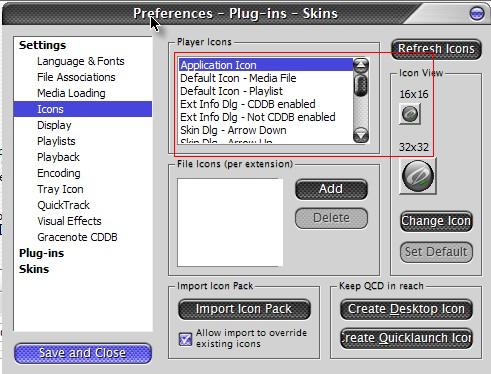Open the Plug-ins section in the tree

pyautogui.click(x=41, y=253)
